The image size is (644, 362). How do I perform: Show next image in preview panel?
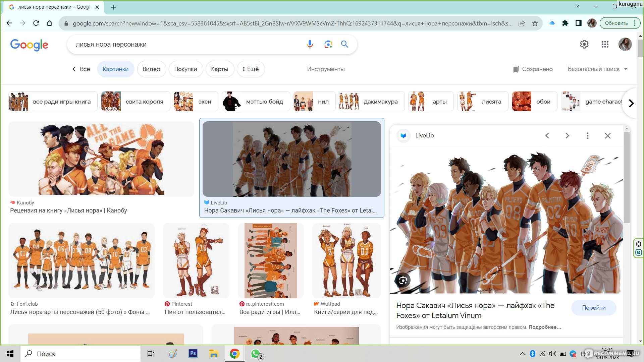click(567, 135)
